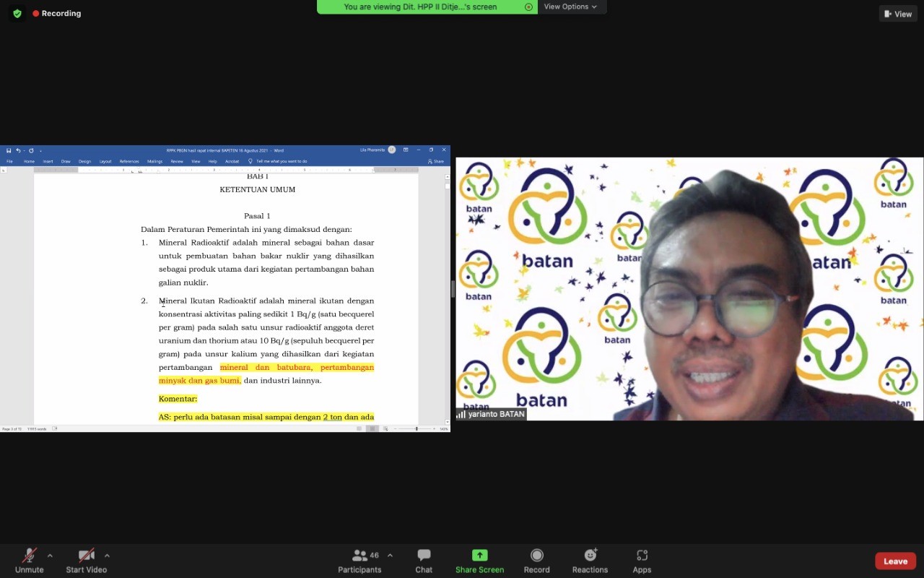Click the 'Pasal 1' heading
This screenshot has height=578, width=924.
coord(257,216)
